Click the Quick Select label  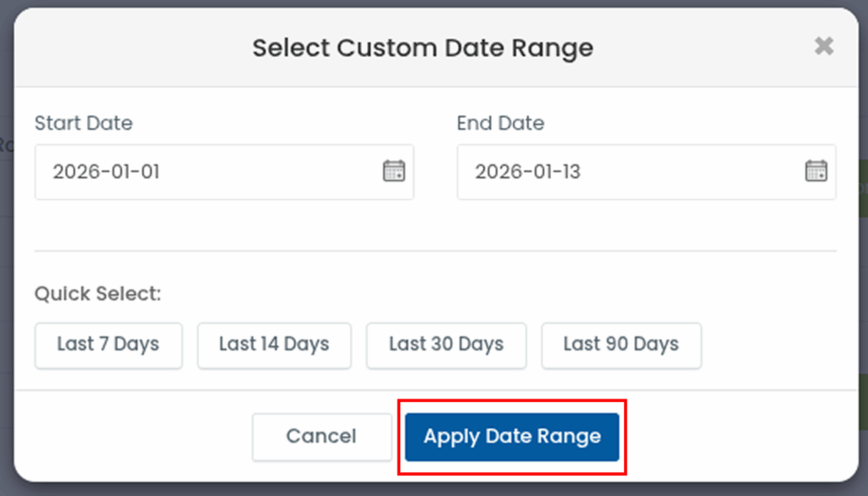97,295
